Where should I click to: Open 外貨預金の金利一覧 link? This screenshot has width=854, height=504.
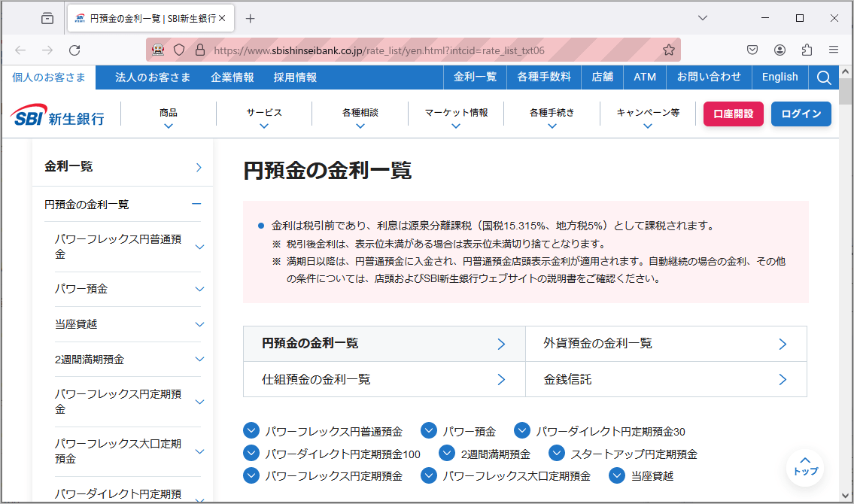(x=665, y=344)
